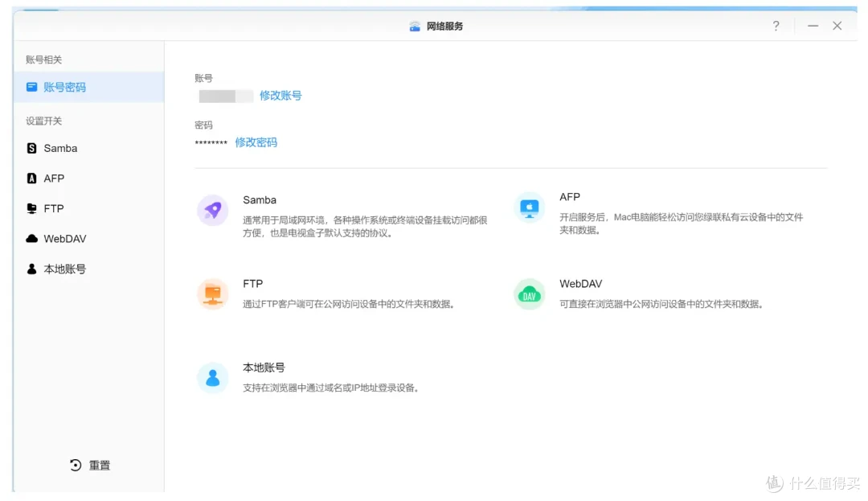868x501 pixels.
Task: Click the 本地账号 person icon in sidebar
Action: tap(31, 269)
